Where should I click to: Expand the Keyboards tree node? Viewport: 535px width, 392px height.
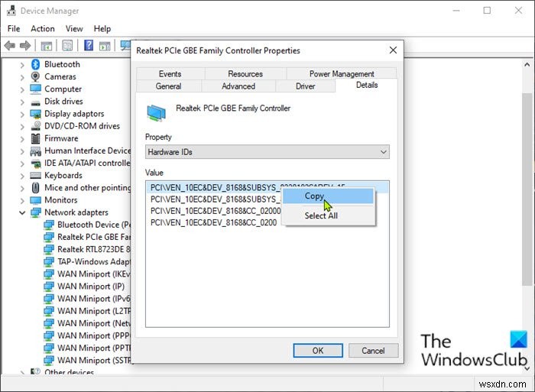click(22, 176)
